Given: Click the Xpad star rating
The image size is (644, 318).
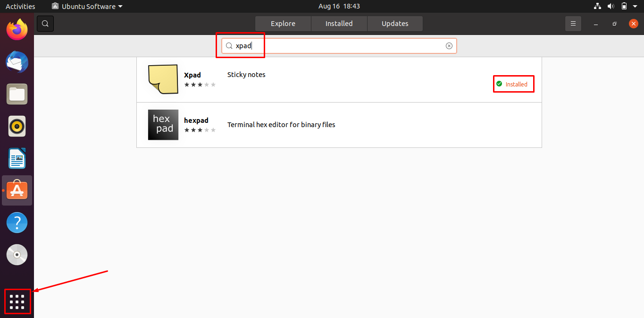Looking at the screenshot, I should [200, 85].
